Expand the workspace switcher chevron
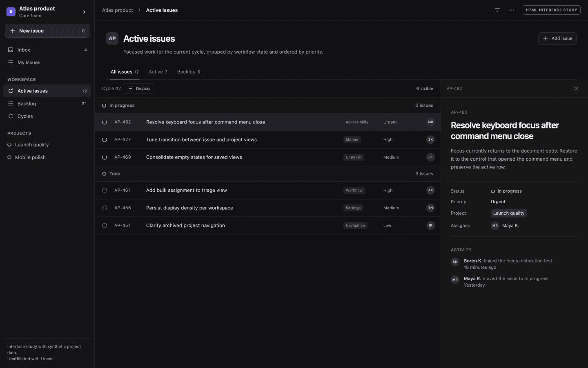 pos(85,12)
